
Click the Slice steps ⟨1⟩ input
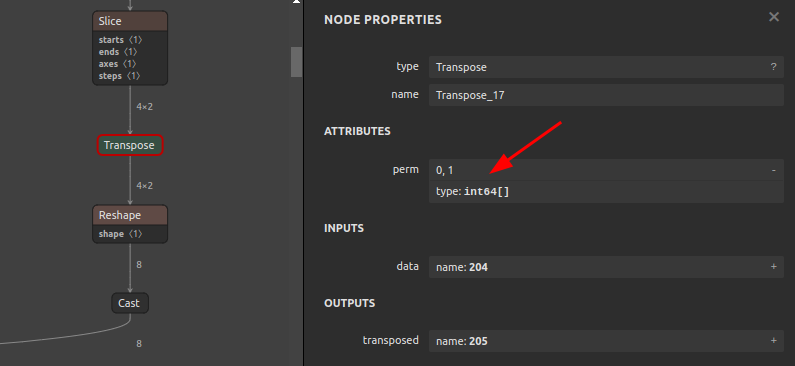[120, 76]
